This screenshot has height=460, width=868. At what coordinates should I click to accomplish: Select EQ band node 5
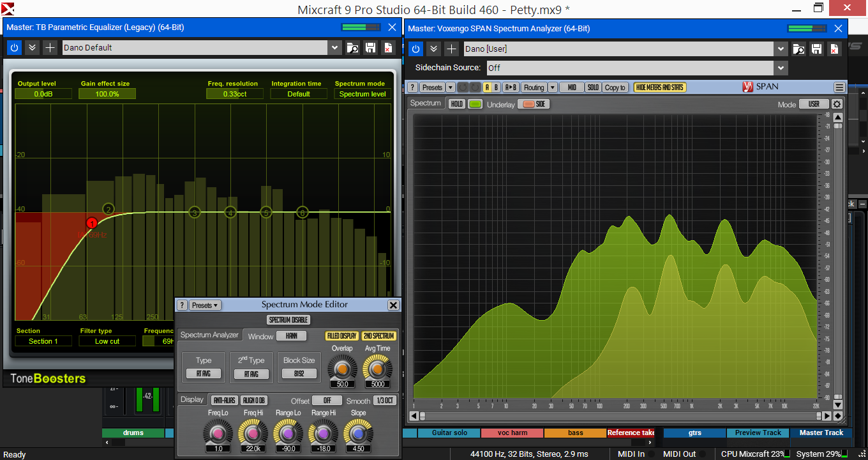coord(266,212)
